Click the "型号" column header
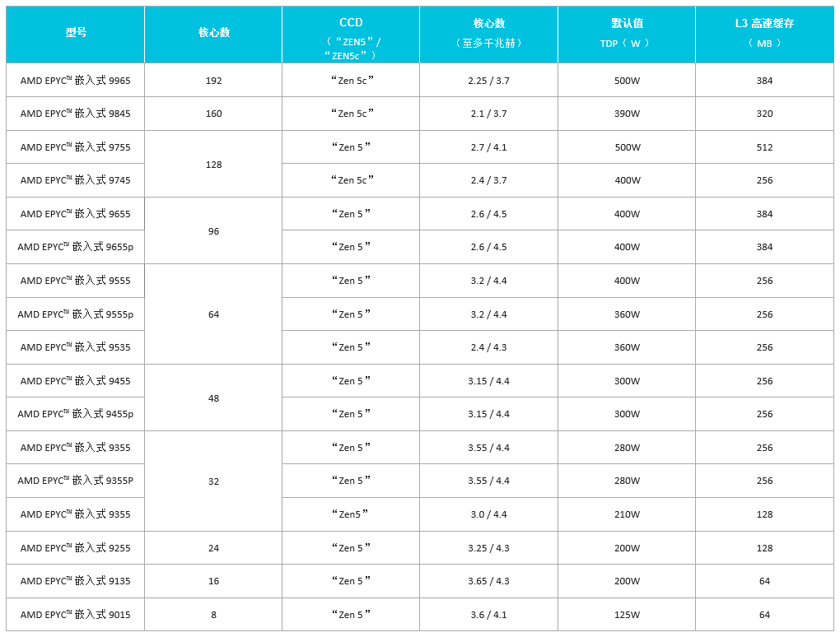840x637 pixels. point(76,33)
